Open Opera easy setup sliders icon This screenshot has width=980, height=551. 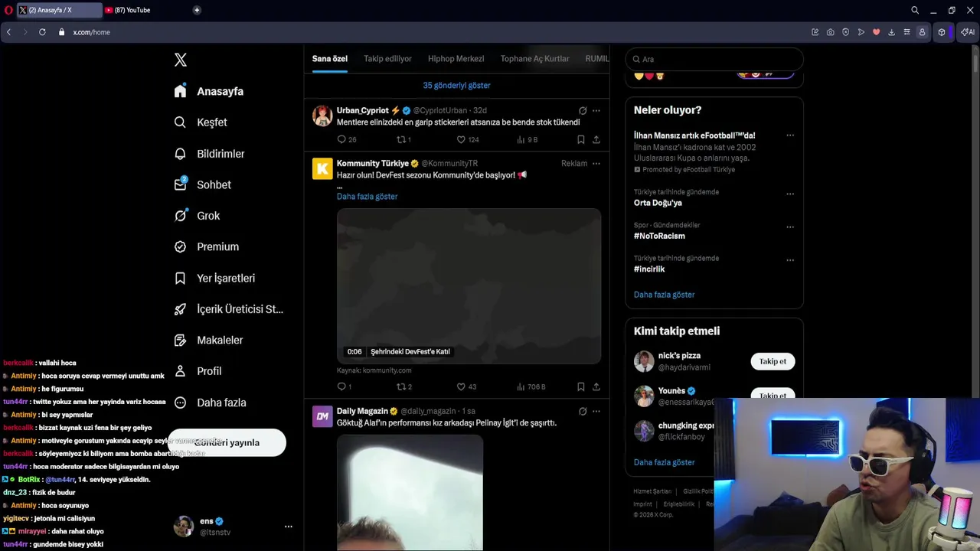pyautogui.click(x=906, y=32)
